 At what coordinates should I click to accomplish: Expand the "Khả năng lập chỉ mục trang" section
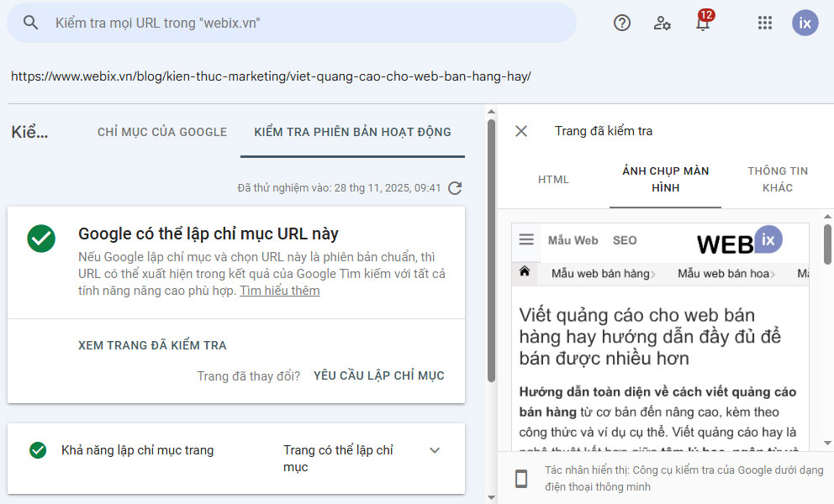click(435, 450)
